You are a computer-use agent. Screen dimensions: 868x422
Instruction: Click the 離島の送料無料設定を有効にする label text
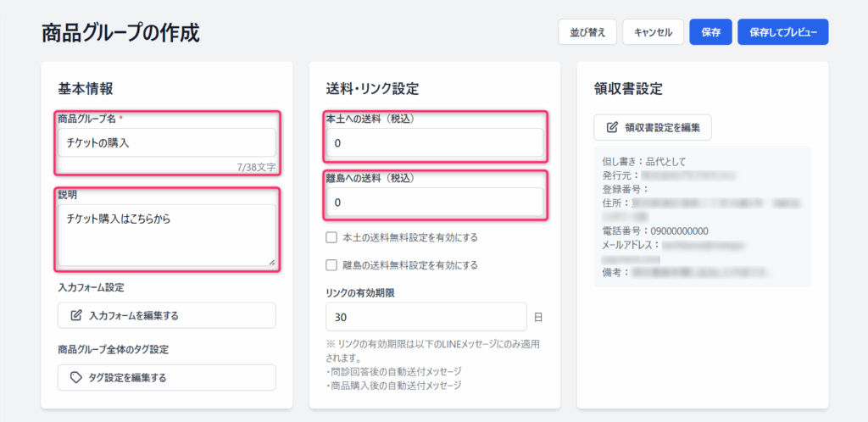coord(409,264)
